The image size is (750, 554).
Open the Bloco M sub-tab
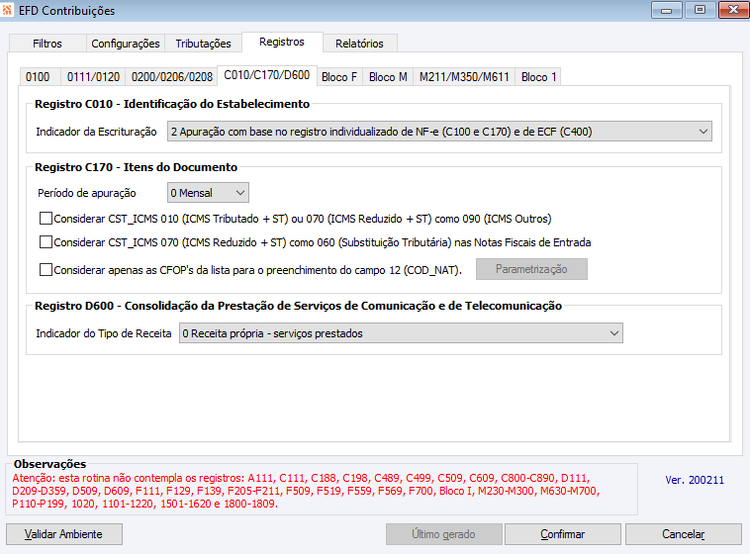point(388,77)
